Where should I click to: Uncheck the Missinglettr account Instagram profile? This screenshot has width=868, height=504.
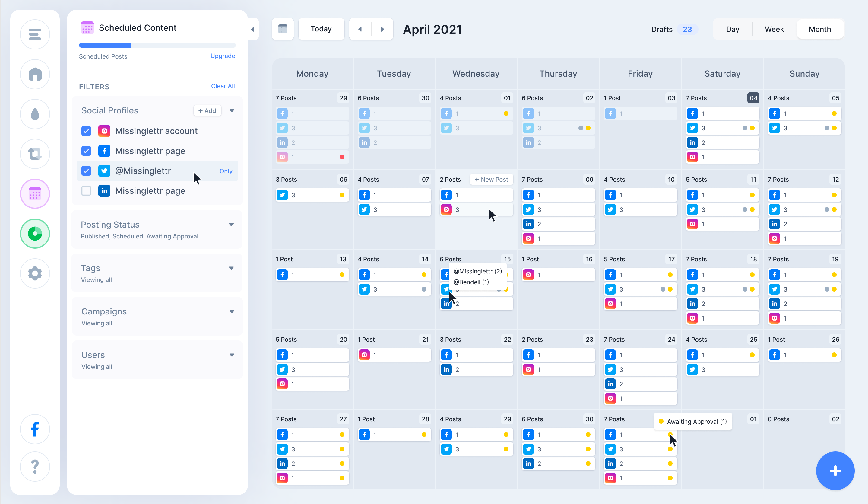(86, 131)
